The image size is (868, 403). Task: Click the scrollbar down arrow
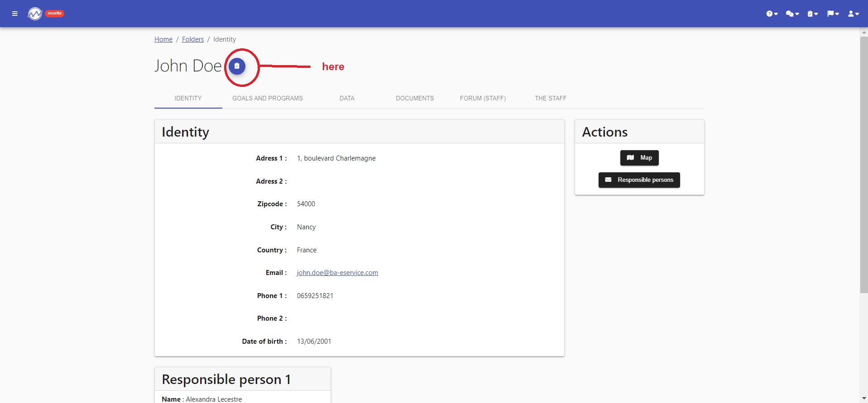[864, 399]
